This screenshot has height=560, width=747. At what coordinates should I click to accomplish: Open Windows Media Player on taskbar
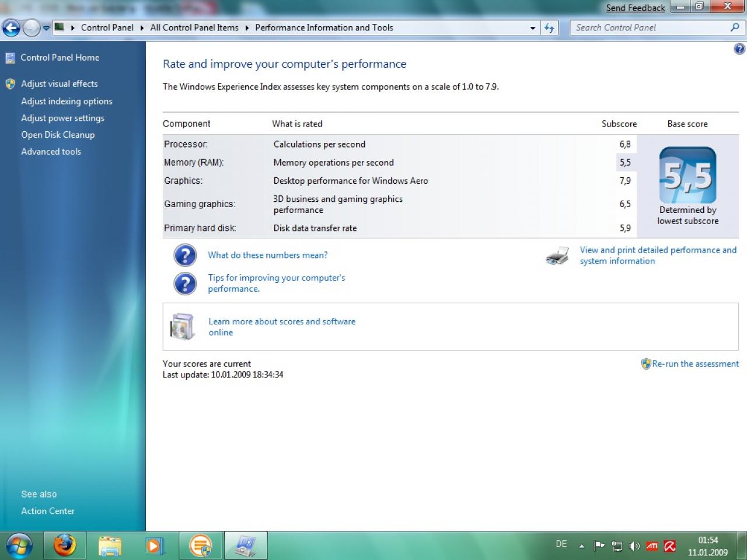pos(155,546)
